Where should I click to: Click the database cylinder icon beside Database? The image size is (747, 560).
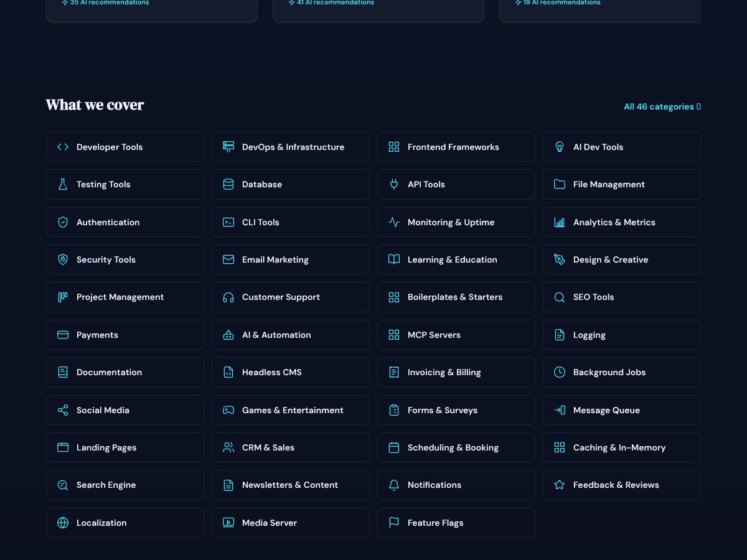point(228,184)
